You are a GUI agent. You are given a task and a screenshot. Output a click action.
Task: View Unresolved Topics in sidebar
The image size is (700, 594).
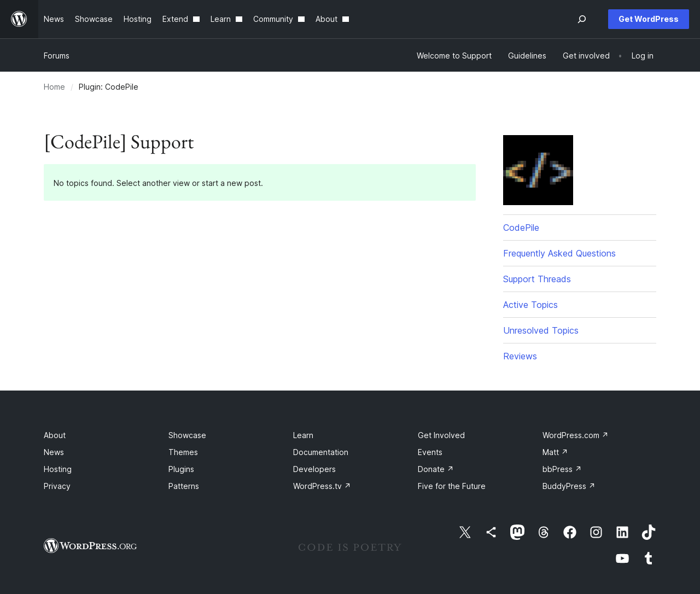[541, 330]
